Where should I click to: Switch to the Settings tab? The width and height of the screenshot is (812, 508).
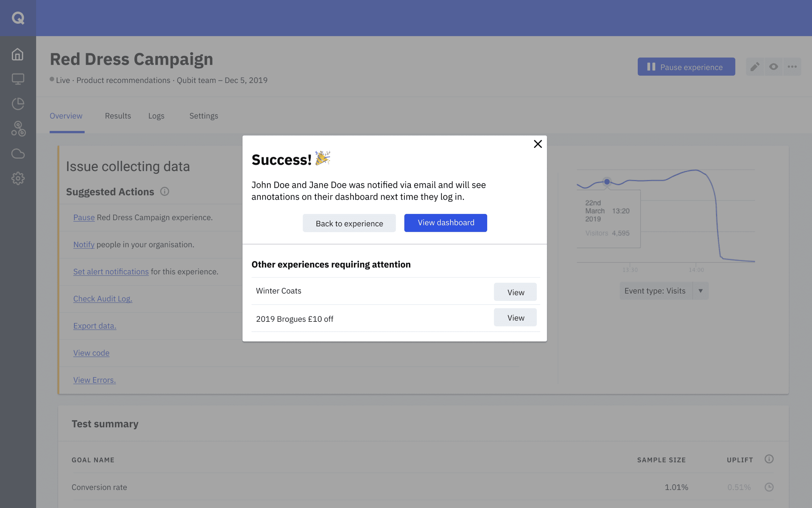click(x=204, y=116)
